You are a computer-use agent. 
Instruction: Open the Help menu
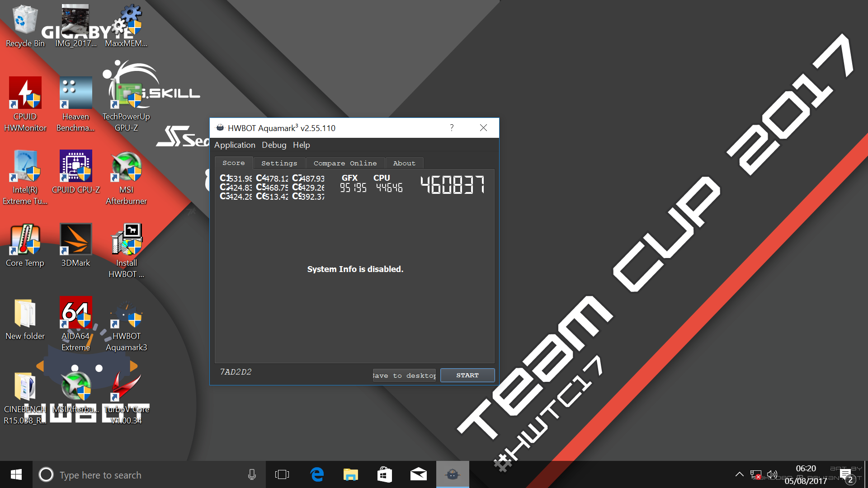click(x=301, y=145)
